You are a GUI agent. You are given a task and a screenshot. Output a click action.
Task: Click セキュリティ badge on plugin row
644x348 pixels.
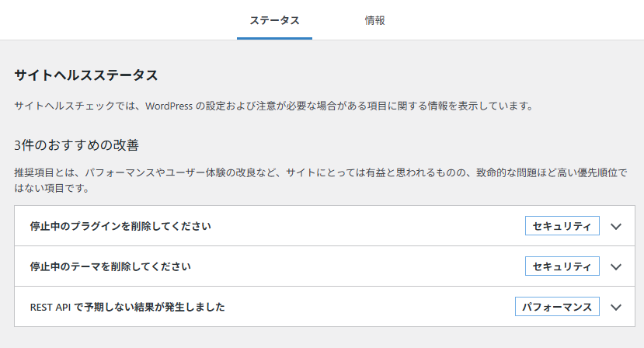tap(562, 226)
